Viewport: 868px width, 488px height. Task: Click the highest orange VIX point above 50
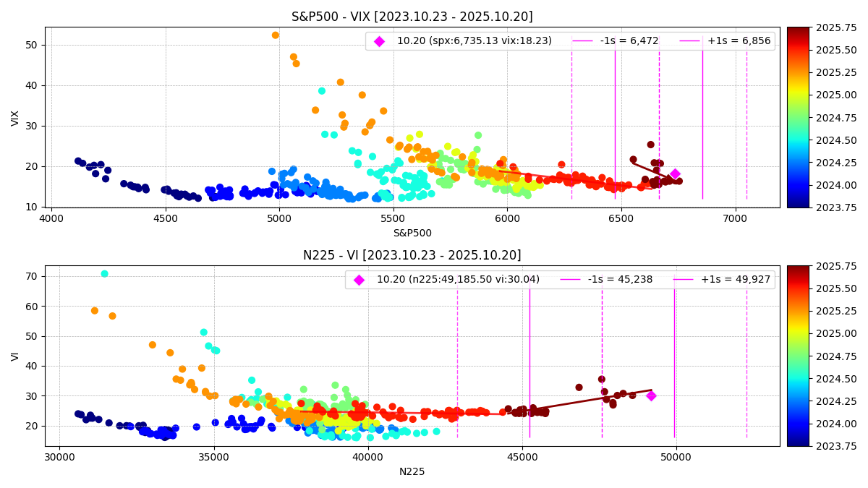tap(276, 35)
